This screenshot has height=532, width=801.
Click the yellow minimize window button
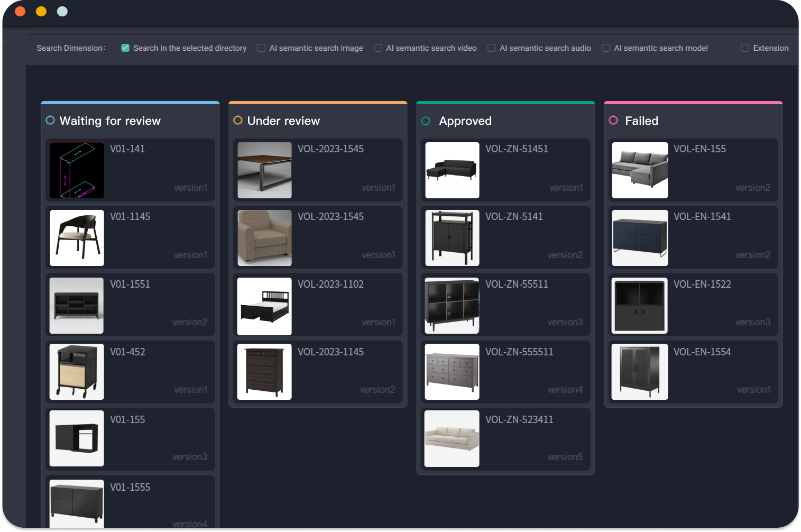[x=41, y=11]
